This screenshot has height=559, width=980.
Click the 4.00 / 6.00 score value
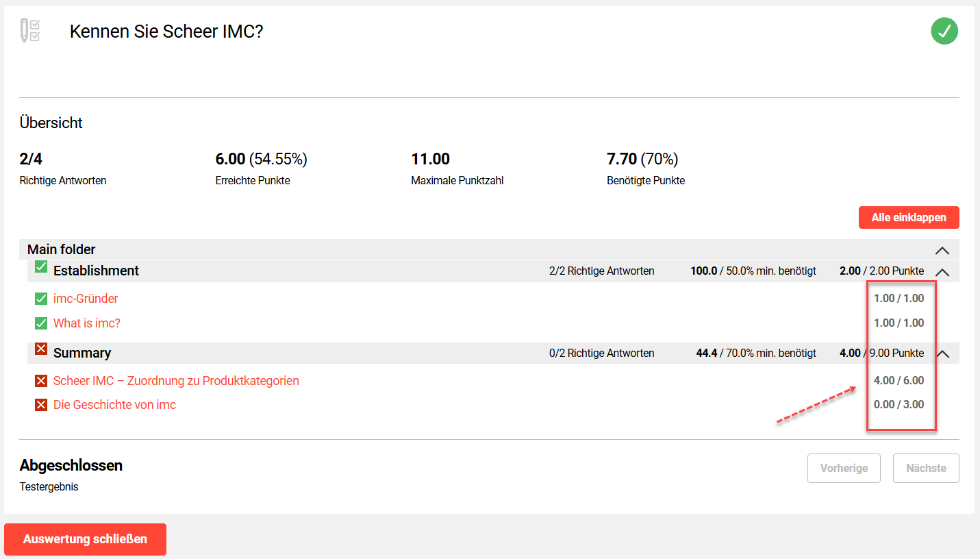pos(899,381)
